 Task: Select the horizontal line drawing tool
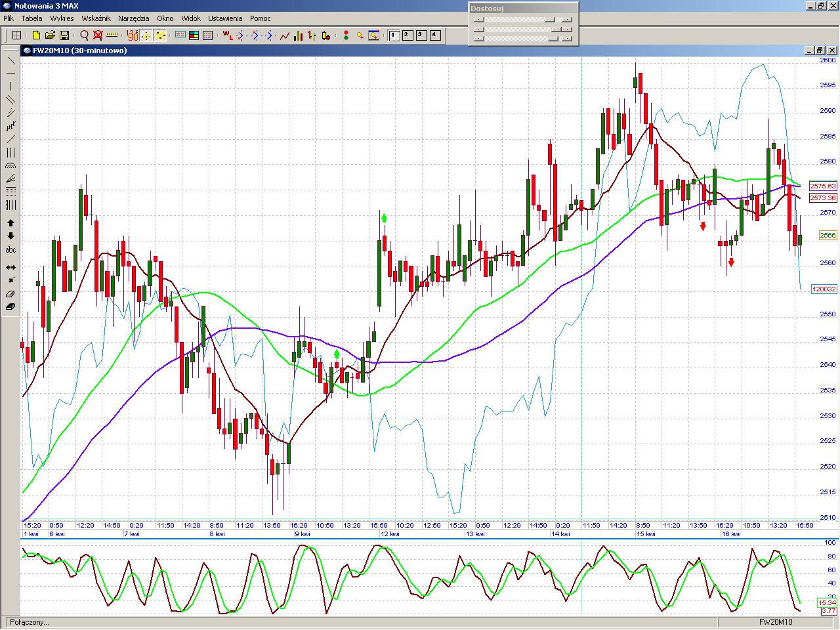(x=10, y=73)
